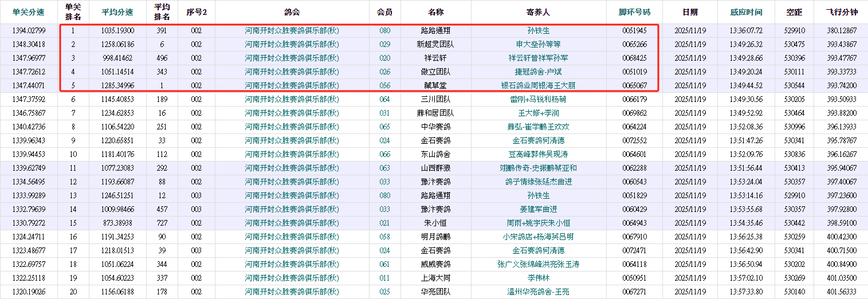Click member number 056 link
Viewport: 868px width, 299px height.
(384, 85)
